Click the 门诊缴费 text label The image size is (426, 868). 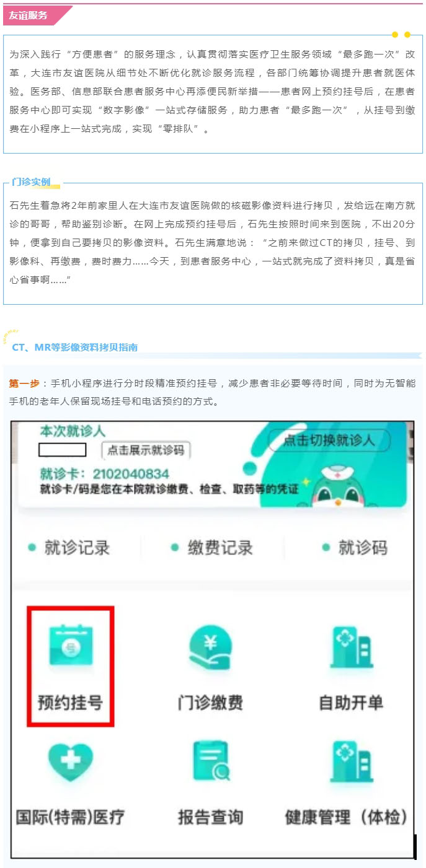[210, 703]
